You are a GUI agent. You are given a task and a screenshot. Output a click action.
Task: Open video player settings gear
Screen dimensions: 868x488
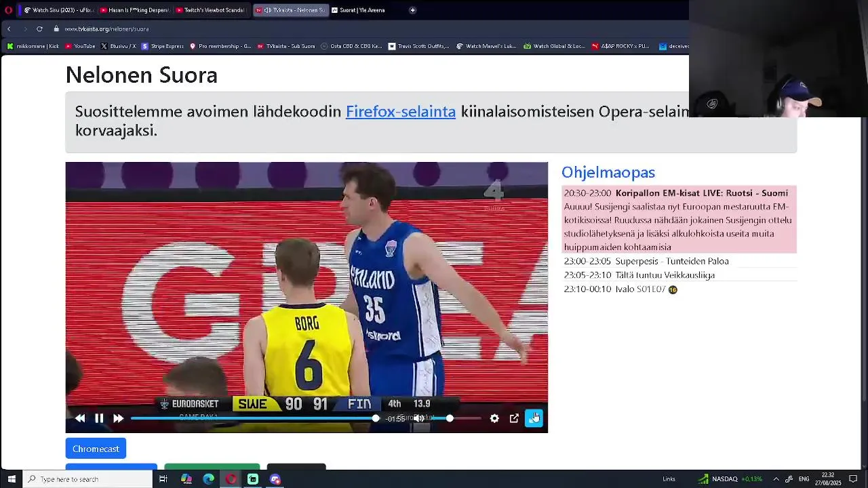coord(494,419)
